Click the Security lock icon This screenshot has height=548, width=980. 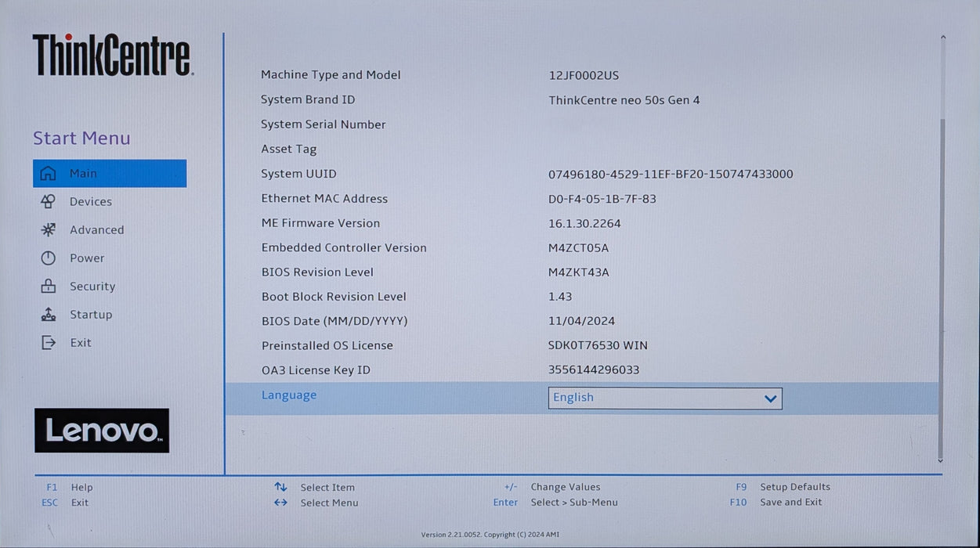pyautogui.click(x=49, y=287)
